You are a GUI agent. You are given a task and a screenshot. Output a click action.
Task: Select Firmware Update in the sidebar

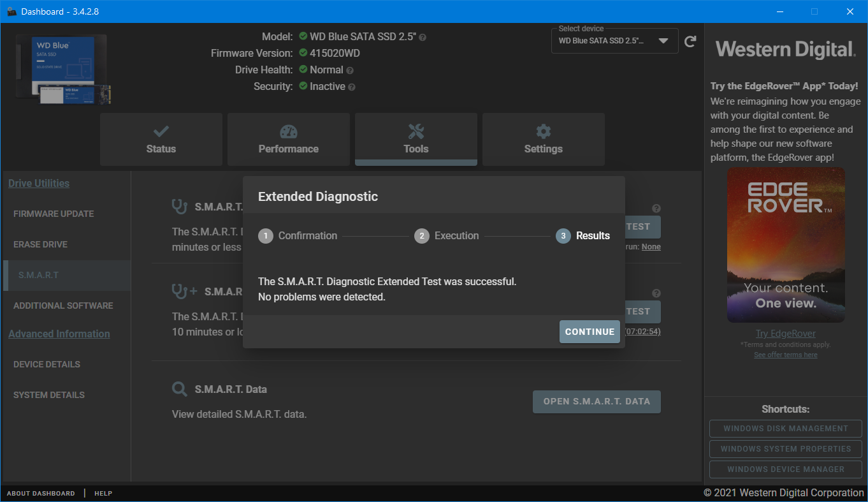coord(54,214)
